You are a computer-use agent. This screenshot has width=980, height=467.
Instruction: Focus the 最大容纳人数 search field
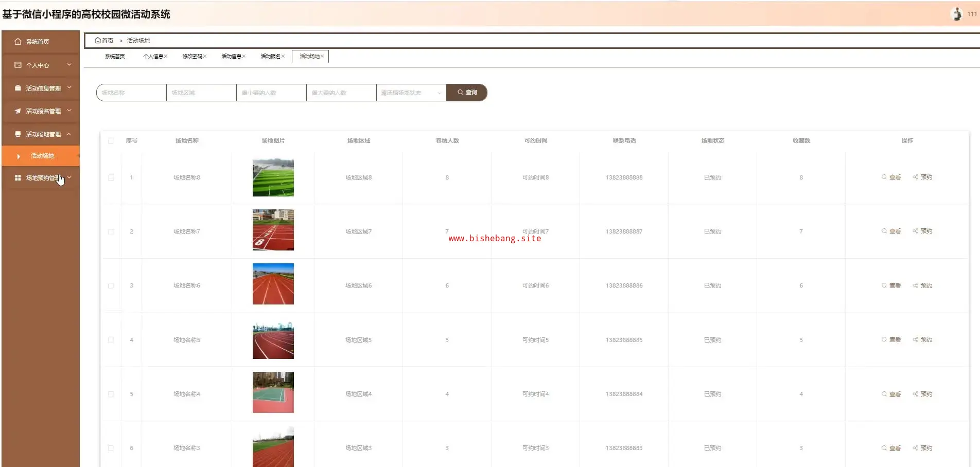point(341,93)
